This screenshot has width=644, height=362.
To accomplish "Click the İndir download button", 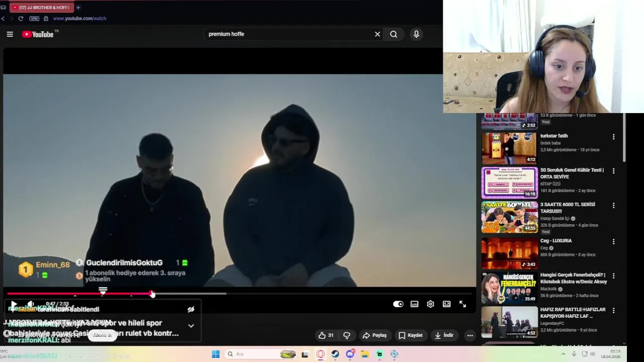I will 444,335.
